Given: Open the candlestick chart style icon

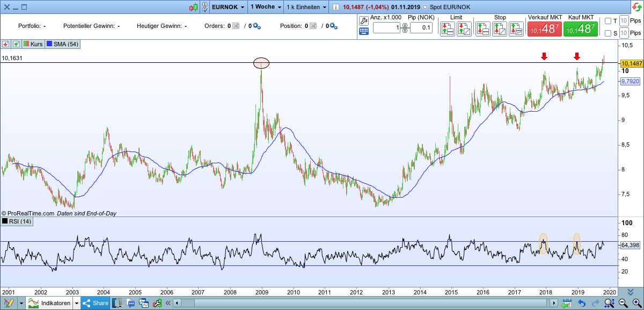Looking at the screenshot, I should pos(194,8).
